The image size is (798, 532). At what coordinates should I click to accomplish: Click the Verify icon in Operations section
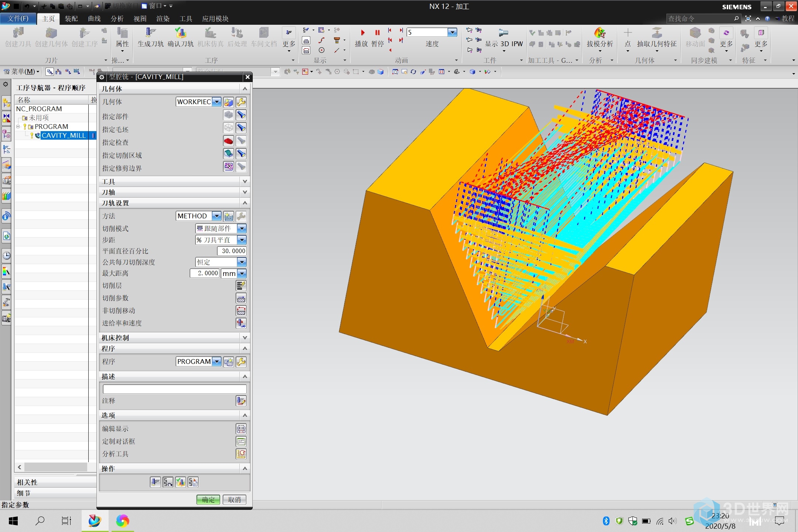tap(181, 482)
